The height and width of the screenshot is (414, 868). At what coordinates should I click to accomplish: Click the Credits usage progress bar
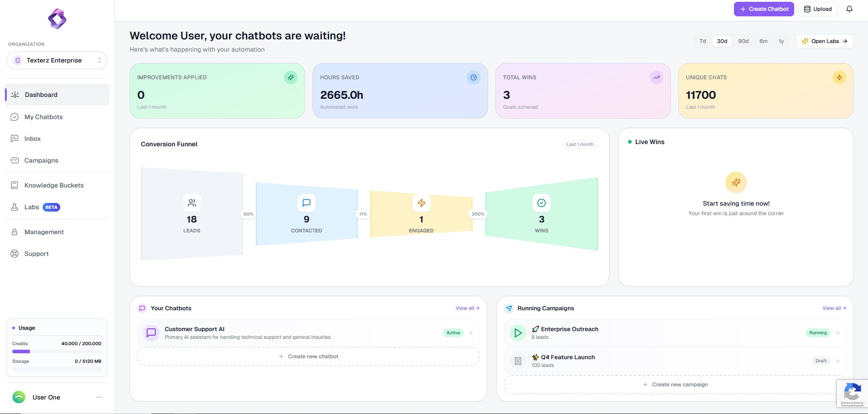point(57,351)
